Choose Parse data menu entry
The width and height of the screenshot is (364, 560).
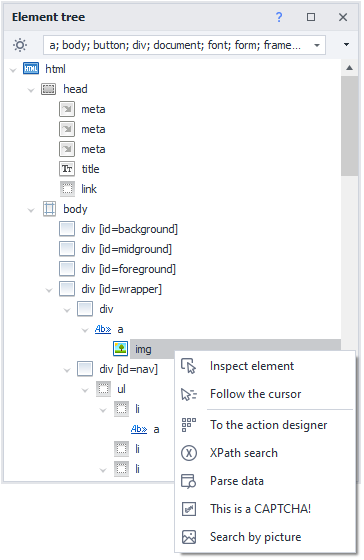click(x=265, y=481)
